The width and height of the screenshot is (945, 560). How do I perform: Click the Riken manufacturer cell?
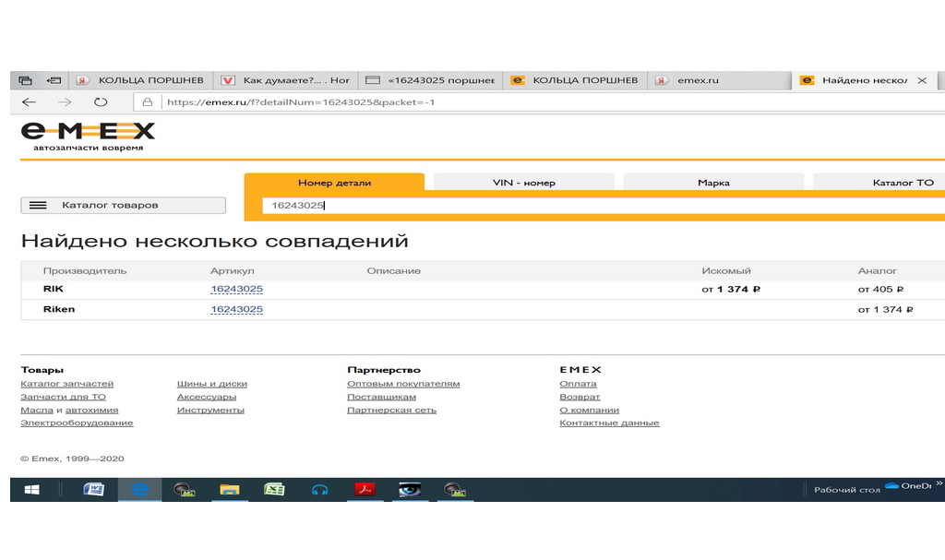[x=59, y=309]
